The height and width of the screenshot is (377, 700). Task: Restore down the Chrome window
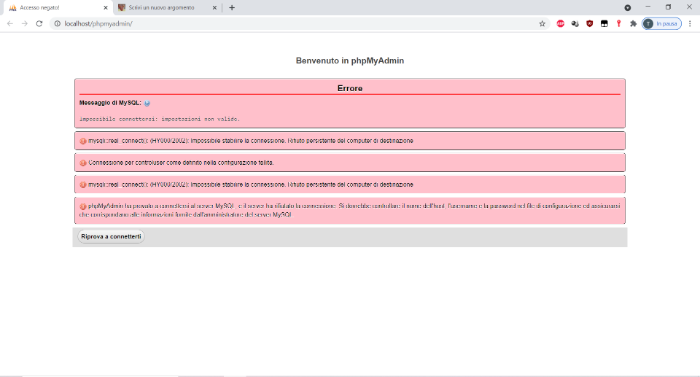point(668,7)
